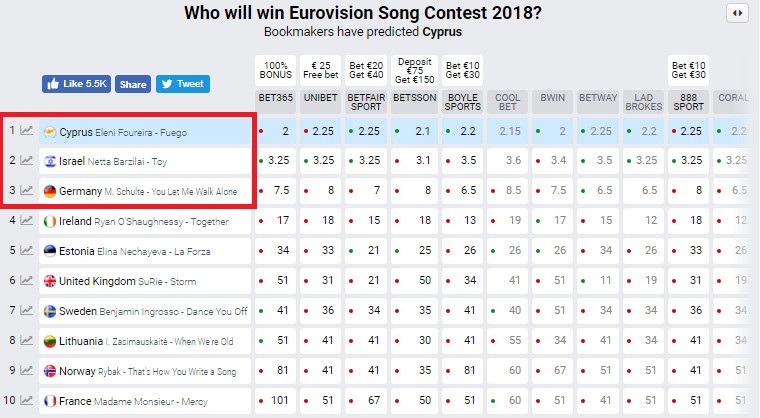Click the Bet365 odds for Cyprus
760x418 pixels.
coord(275,131)
